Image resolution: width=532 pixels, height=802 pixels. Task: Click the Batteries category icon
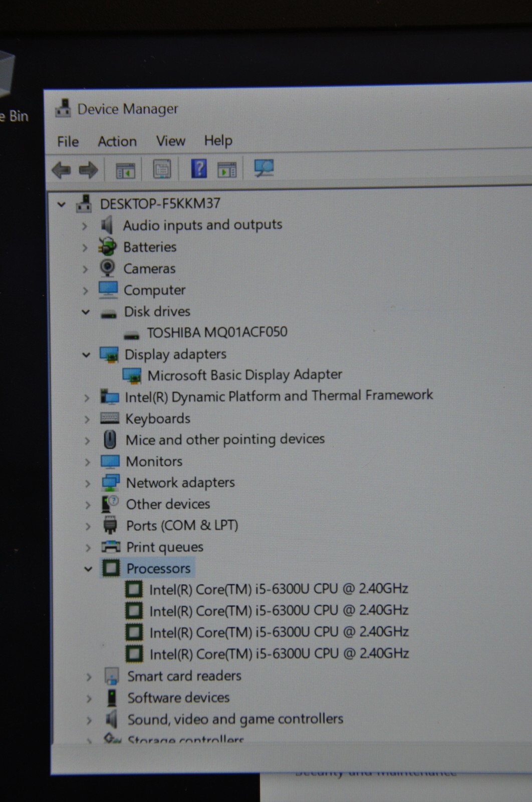click(x=107, y=247)
